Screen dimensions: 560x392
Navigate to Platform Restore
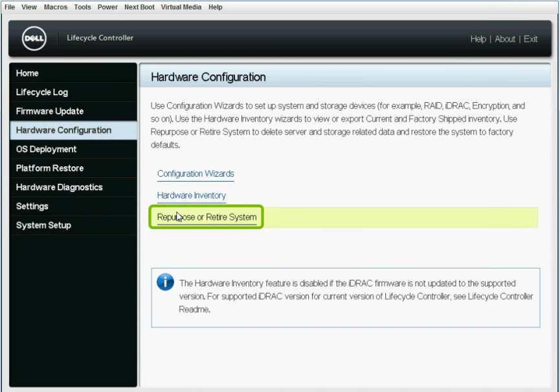click(x=49, y=168)
